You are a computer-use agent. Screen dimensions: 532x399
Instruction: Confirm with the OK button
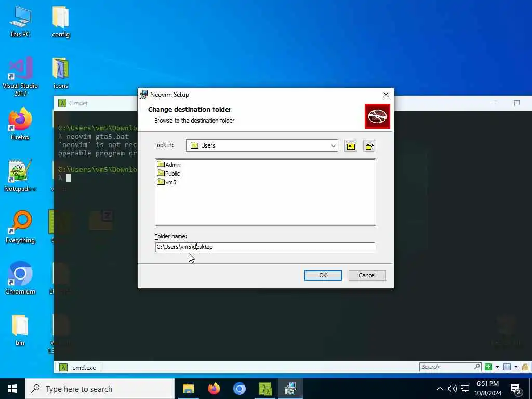click(323, 275)
